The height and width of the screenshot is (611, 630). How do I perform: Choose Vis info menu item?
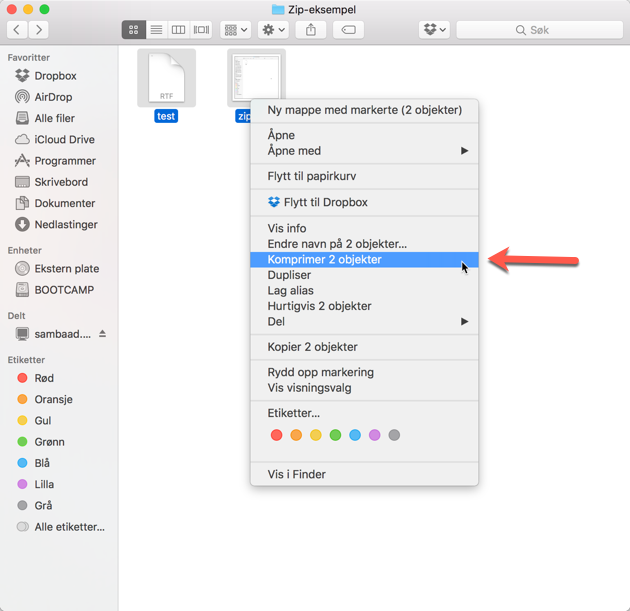coord(364,228)
